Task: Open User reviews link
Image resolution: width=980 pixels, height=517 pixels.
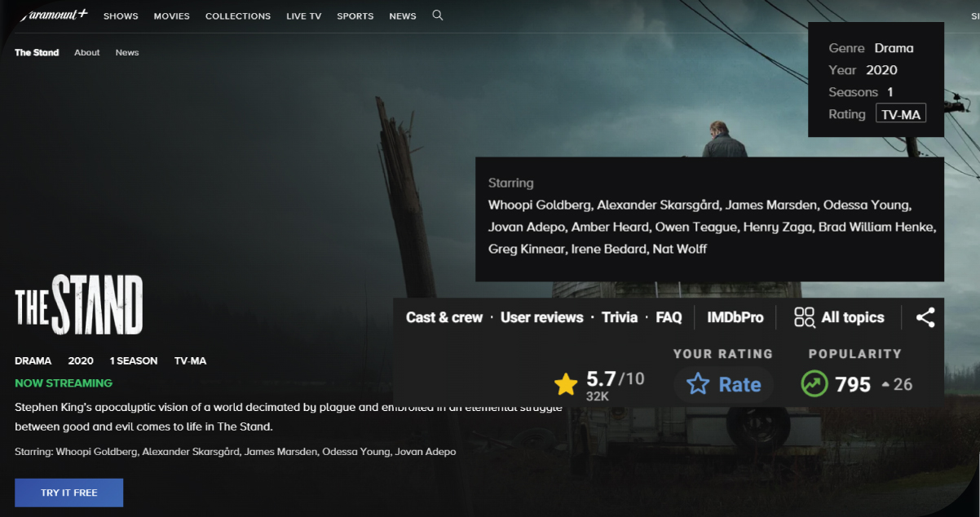Action: [x=542, y=317]
